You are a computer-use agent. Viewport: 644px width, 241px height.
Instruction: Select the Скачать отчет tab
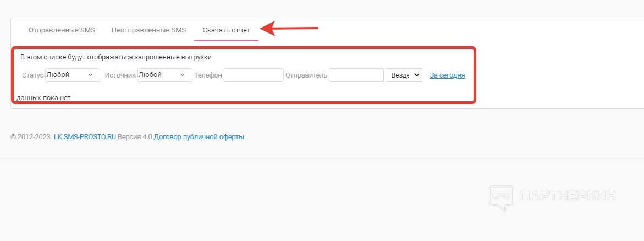click(226, 30)
